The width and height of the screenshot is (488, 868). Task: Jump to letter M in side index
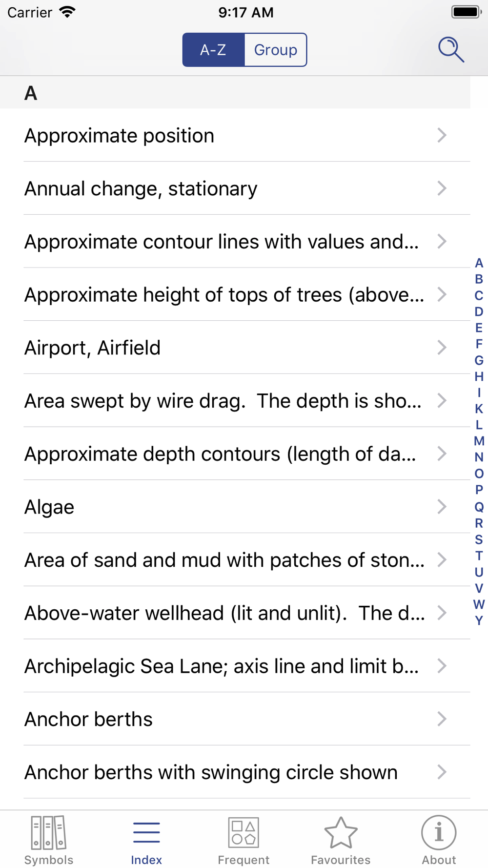click(x=479, y=441)
